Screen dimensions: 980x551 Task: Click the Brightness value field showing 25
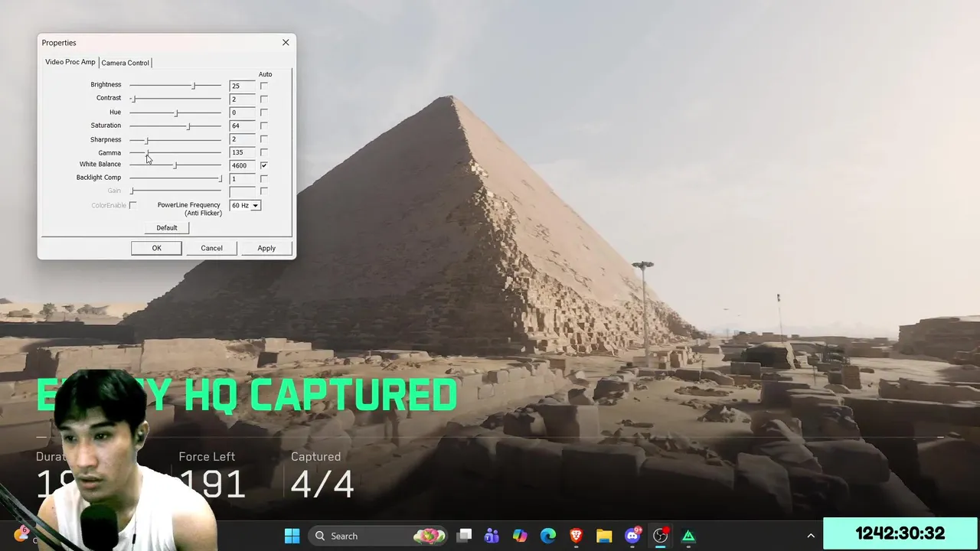[x=242, y=86]
